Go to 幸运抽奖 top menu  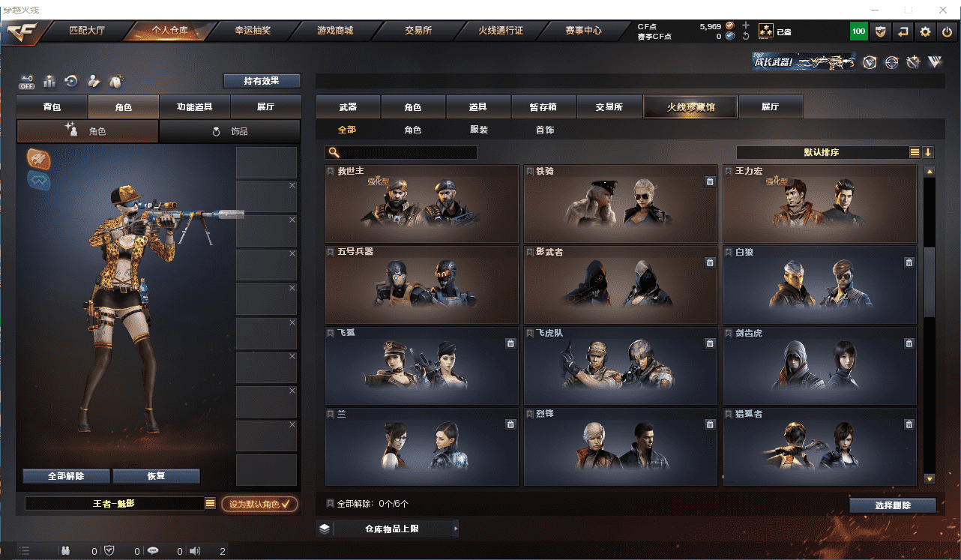point(253,31)
